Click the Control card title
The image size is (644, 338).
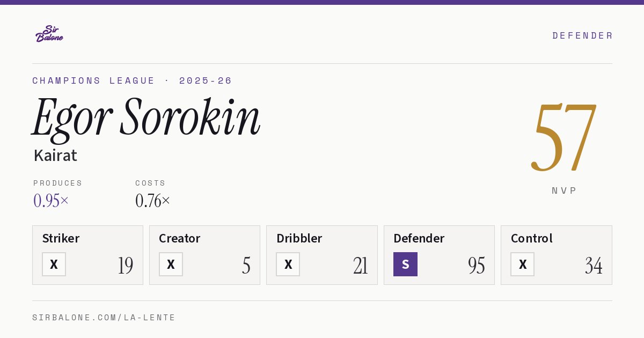pos(532,238)
